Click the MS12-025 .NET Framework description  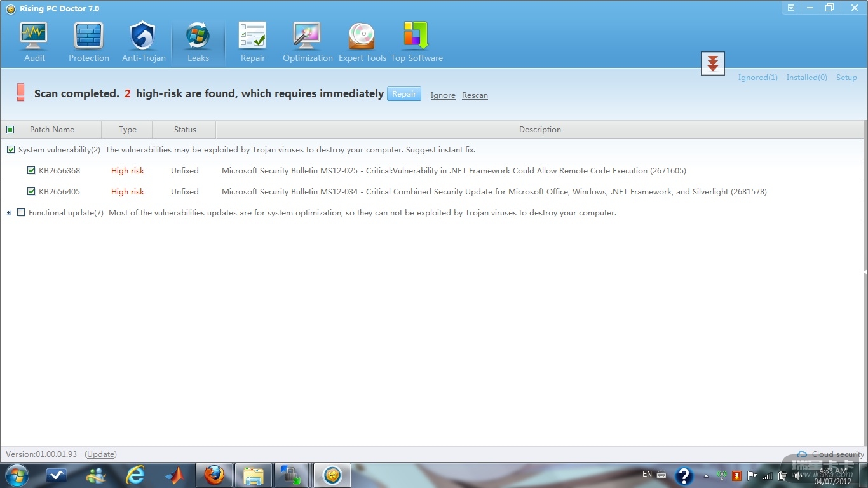(x=454, y=171)
